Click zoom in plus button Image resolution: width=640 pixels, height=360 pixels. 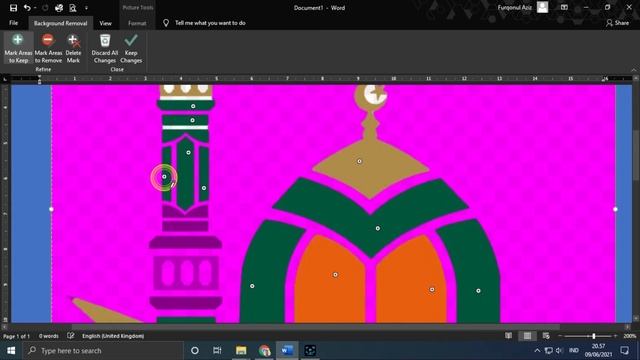click(615, 336)
